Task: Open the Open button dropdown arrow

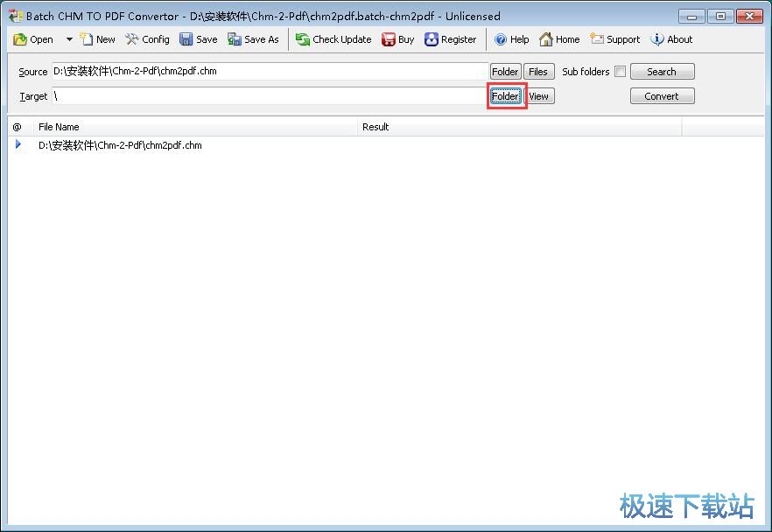Action: click(x=68, y=38)
